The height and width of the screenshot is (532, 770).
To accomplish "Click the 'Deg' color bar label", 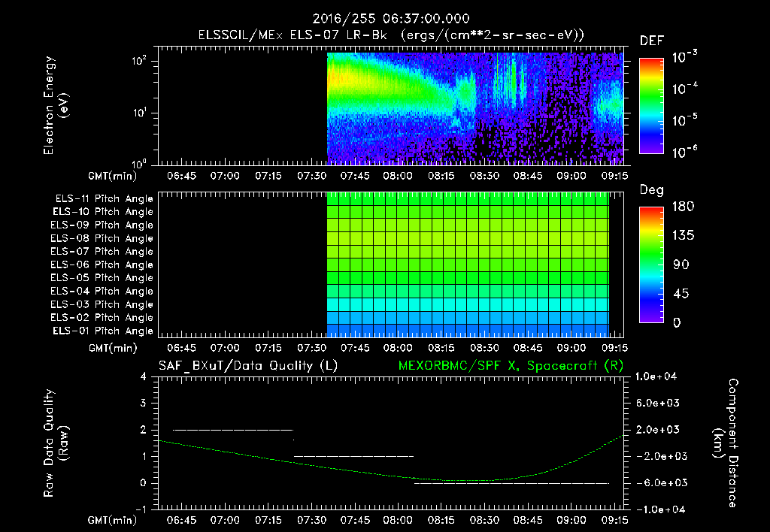I will 652,190.
